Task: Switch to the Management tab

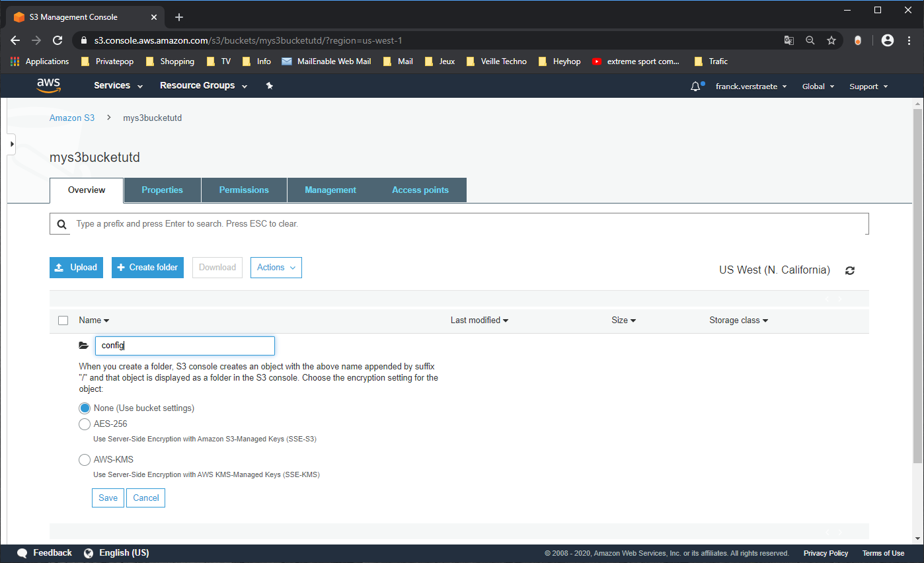Action: (330, 190)
